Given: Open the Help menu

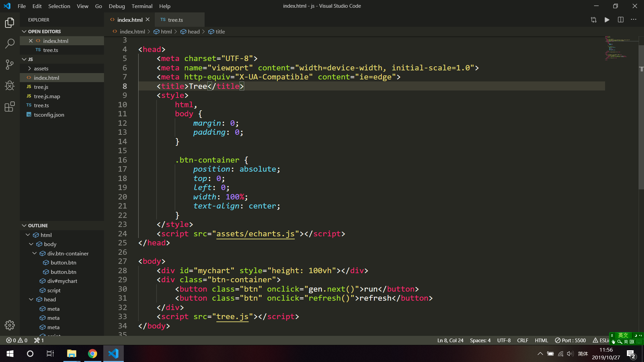Looking at the screenshot, I should coord(165,6).
